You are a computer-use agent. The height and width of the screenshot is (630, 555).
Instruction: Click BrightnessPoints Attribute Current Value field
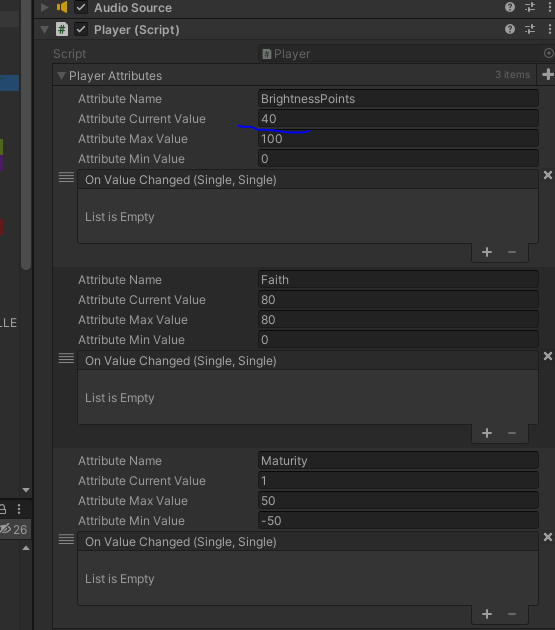398,119
